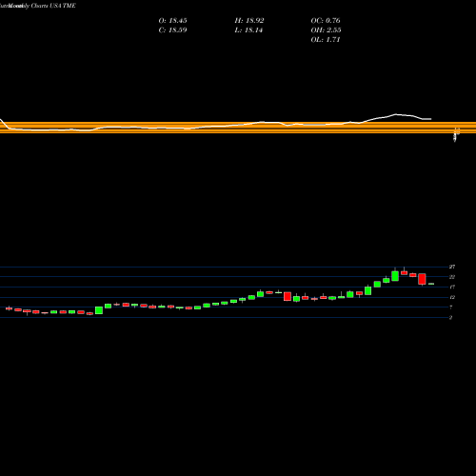Click the high price H: 18.92

click(249, 21)
